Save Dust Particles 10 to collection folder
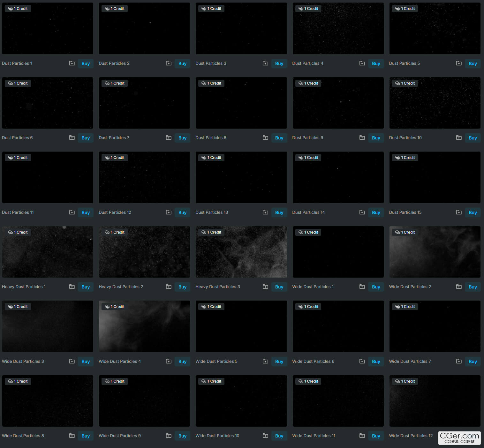484x448 pixels. [459, 138]
